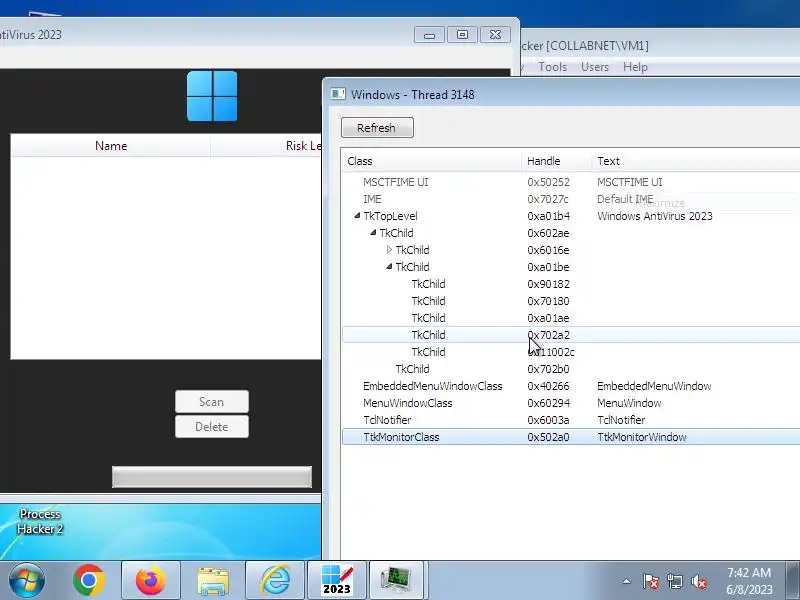This screenshot has width=800, height=600.
Task: Click the Scan button in AntiVirus 2023
Action: [212, 402]
